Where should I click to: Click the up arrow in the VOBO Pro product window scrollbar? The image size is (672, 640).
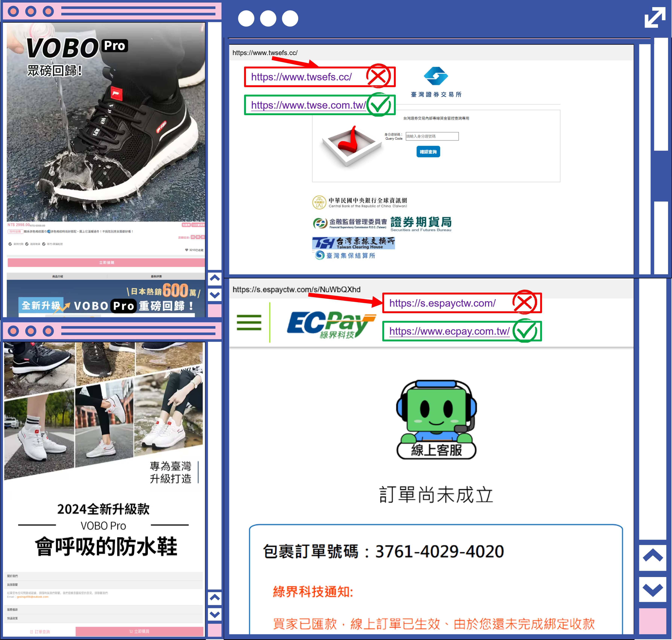(x=215, y=278)
